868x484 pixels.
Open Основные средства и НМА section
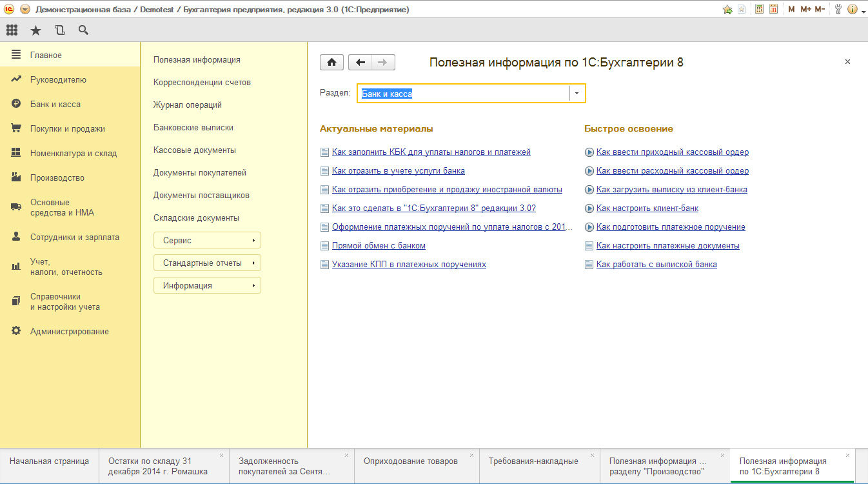point(70,207)
